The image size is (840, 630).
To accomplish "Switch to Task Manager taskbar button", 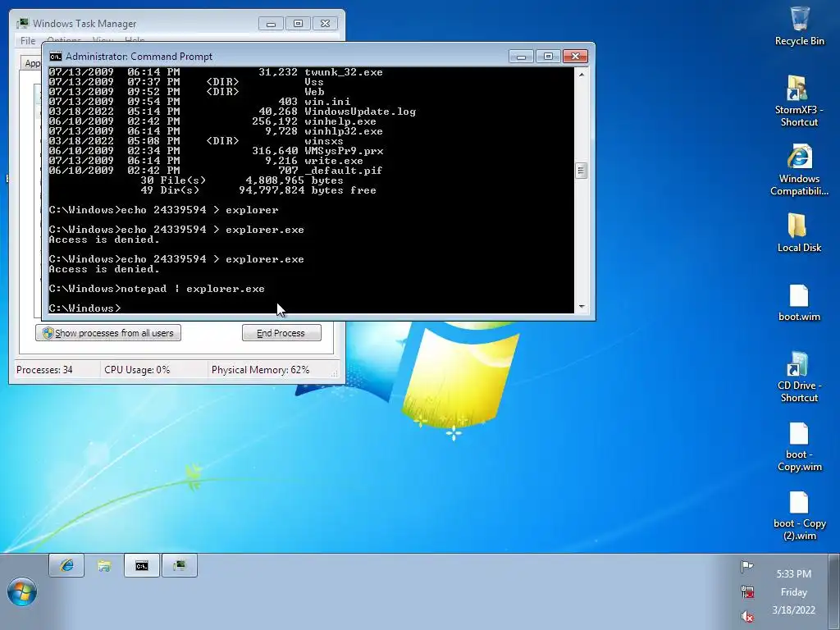I will [x=180, y=565].
